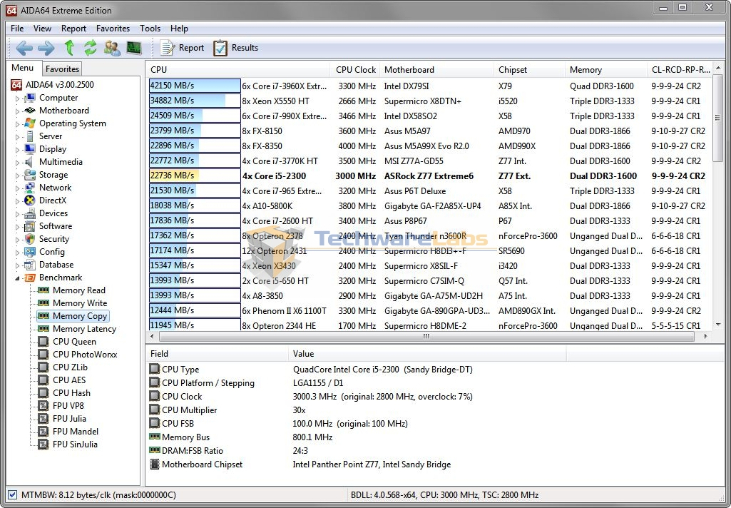Image resolution: width=731 pixels, height=508 pixels.
Task: Select the Security shield icon in the tree
Action: pyautogui.click(x=30, y=239)
